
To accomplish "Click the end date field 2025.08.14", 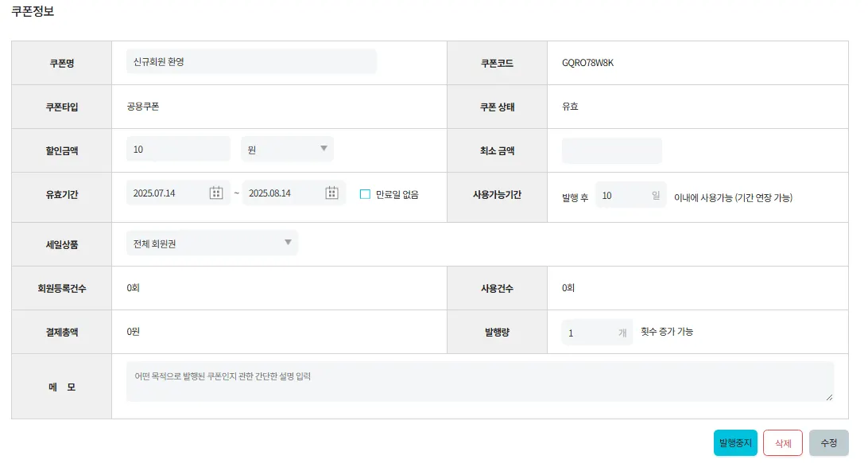I will click(x=283, y=193).
